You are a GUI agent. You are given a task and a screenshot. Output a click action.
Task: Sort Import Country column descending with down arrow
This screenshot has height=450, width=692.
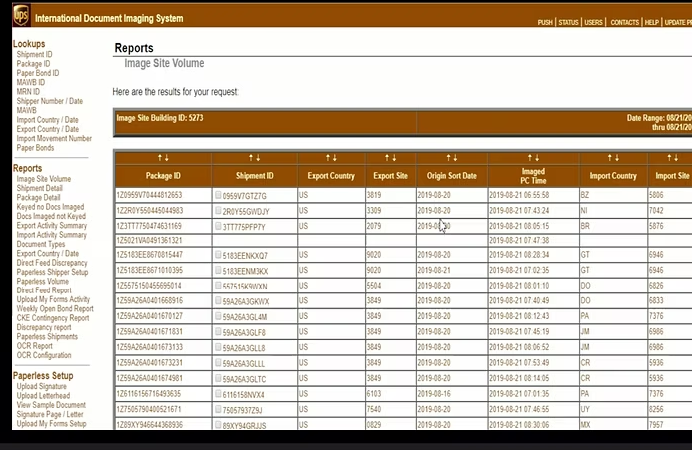[617, 158]
